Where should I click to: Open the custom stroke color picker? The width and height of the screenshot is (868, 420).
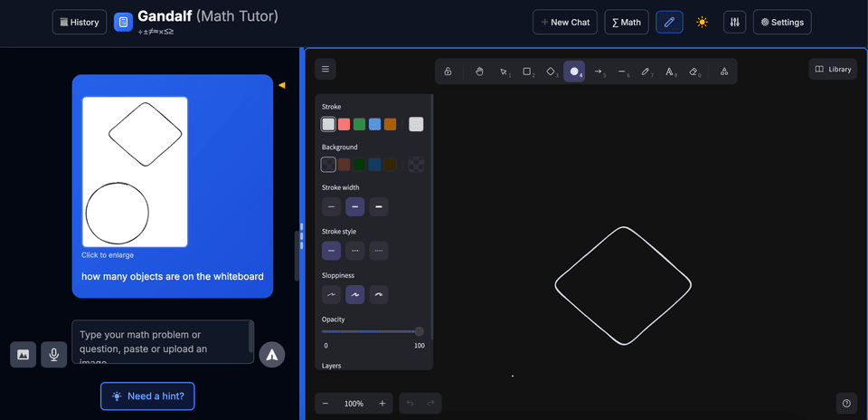coord(416,124)
